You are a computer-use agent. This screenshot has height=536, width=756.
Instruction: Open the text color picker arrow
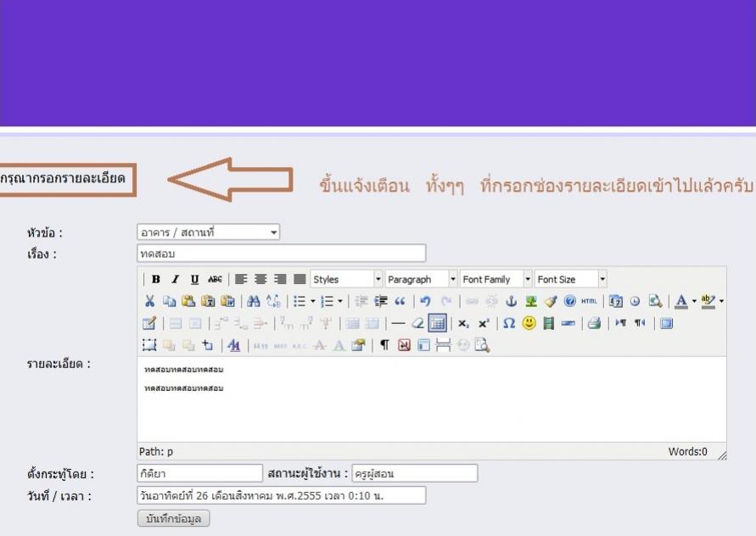click(694, 301)
